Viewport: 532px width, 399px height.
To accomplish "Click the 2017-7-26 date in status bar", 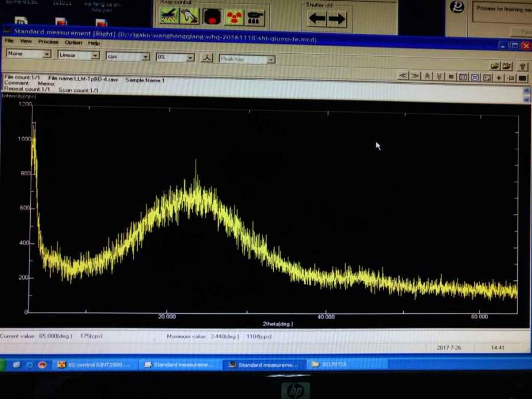I will click(x=449, y=348).
